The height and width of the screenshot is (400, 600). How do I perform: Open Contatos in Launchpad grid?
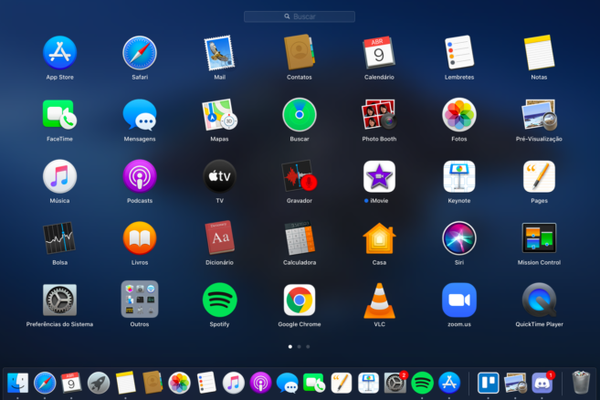299,52
